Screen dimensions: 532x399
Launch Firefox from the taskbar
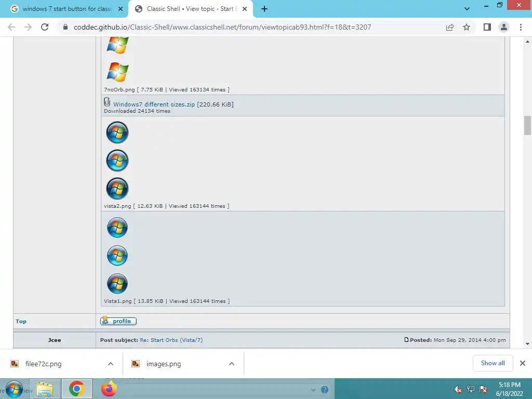pos(109,389)
